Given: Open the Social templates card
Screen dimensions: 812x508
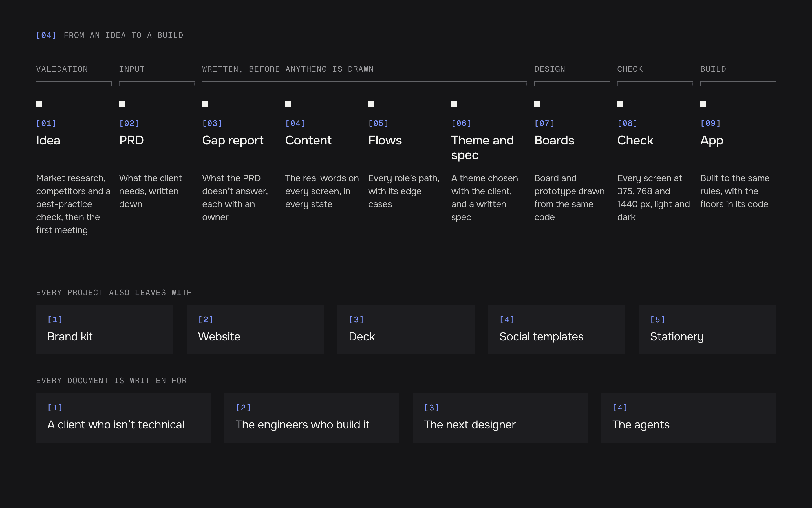Looking at the screenshot, I should point(557,330).
